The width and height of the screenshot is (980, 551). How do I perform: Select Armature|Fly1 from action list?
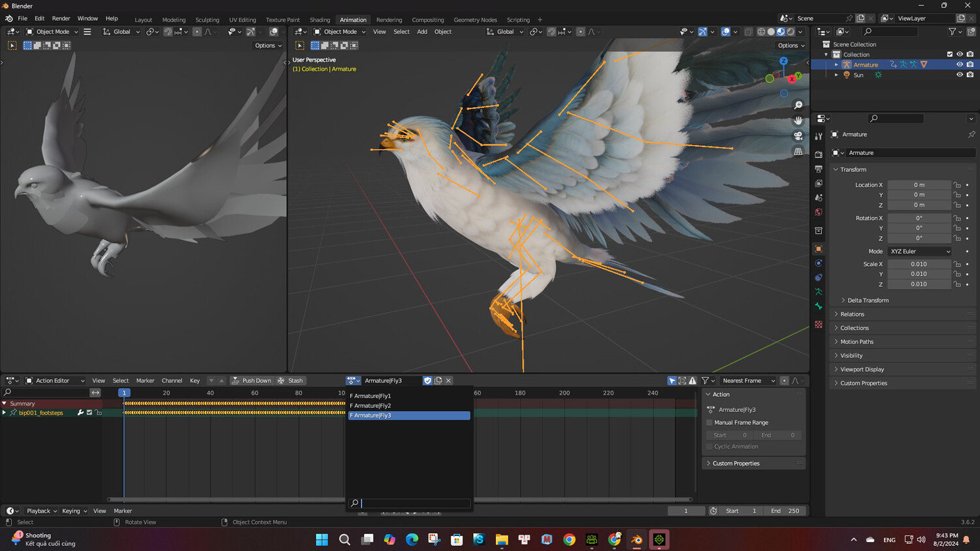point(370,396)
